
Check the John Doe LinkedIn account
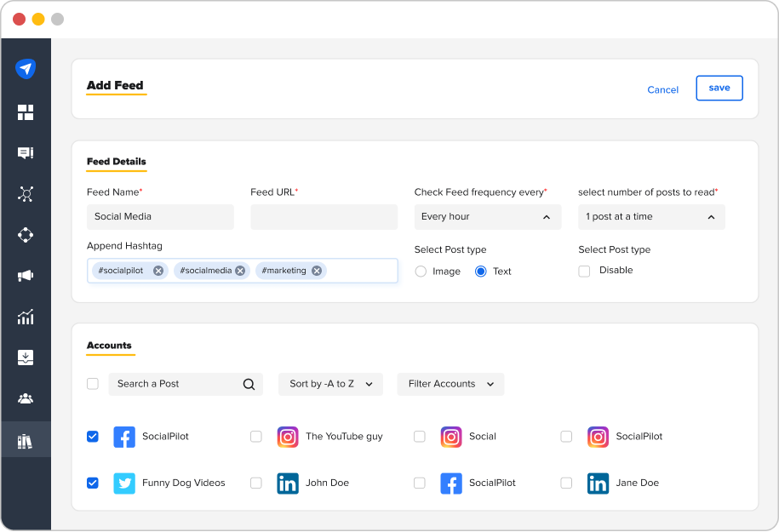click(x=255, y=483)
